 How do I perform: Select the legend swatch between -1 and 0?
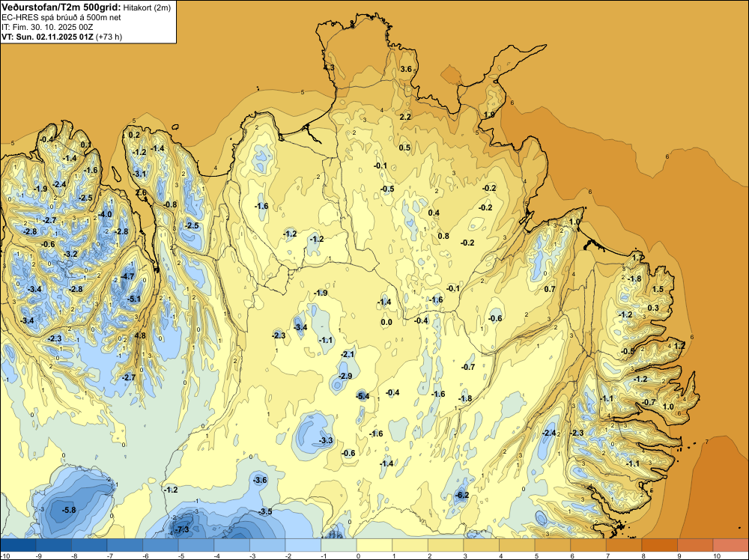tap(339, 545)
